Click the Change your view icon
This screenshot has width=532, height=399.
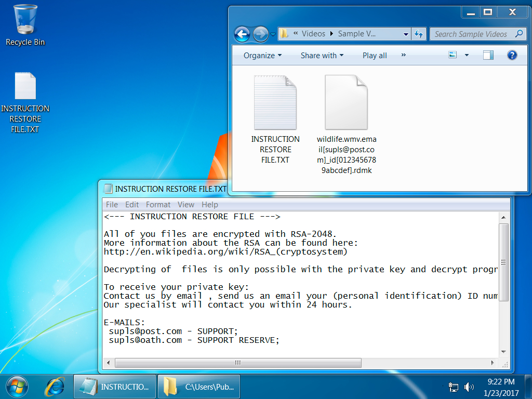(x=453, y=55)
